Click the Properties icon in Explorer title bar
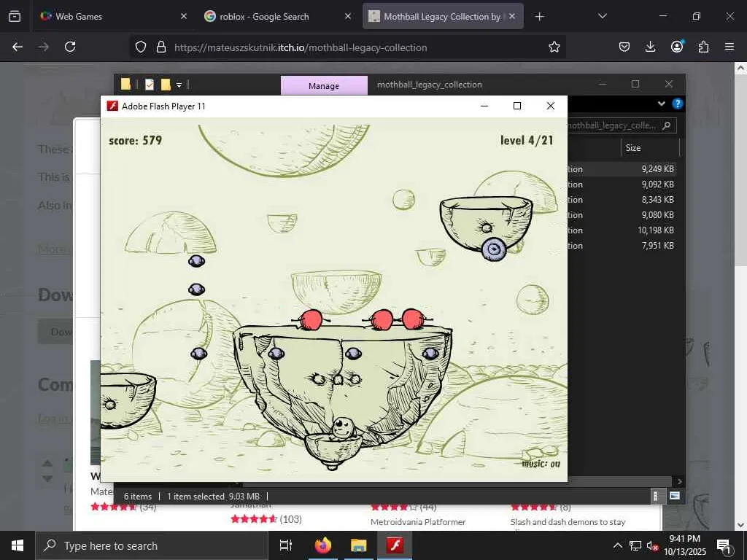Viewport: 747px width, 560px height. (x=150, y=85)
